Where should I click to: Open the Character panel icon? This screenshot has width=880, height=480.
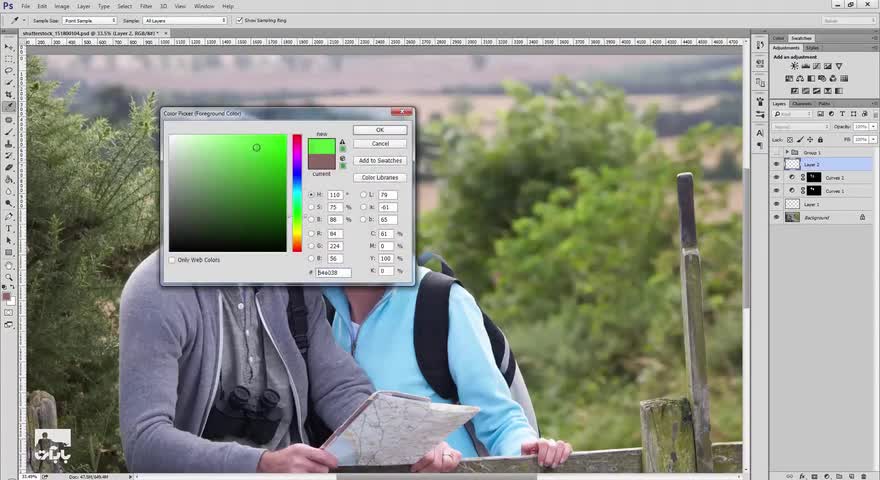pos(760,133)
